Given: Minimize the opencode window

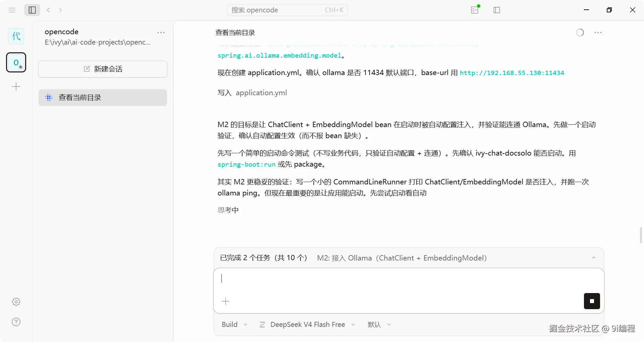Looking at the screenshot, I should (x=587, y=10).
